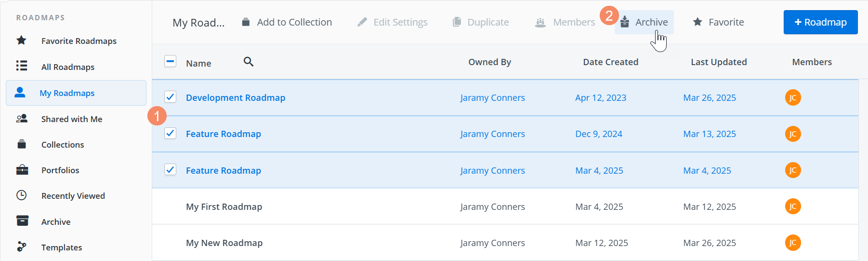
Task: Click the JC avatar on My First Roadmap row
Action: coord(793,206)
